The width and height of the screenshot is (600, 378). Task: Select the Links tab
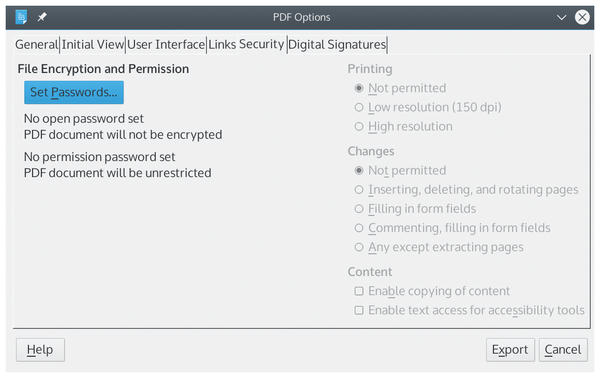click(x=222, y=44)
